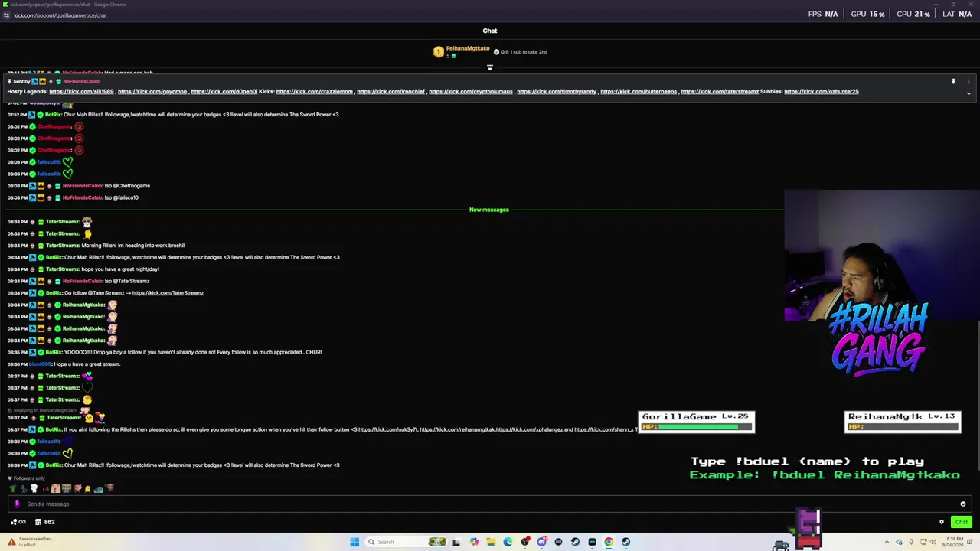
Task: Focus the Send a message input
Action: point(490,504)
